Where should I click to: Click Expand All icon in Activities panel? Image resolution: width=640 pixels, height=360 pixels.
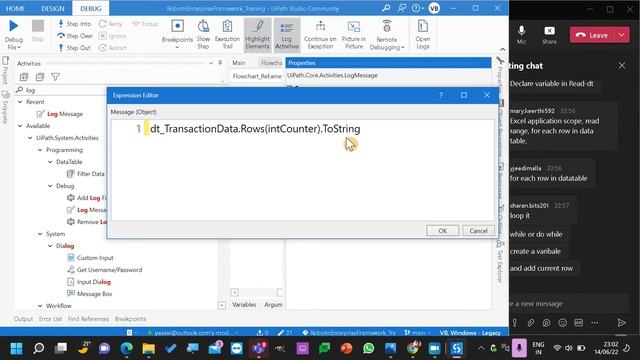(24, 77)
